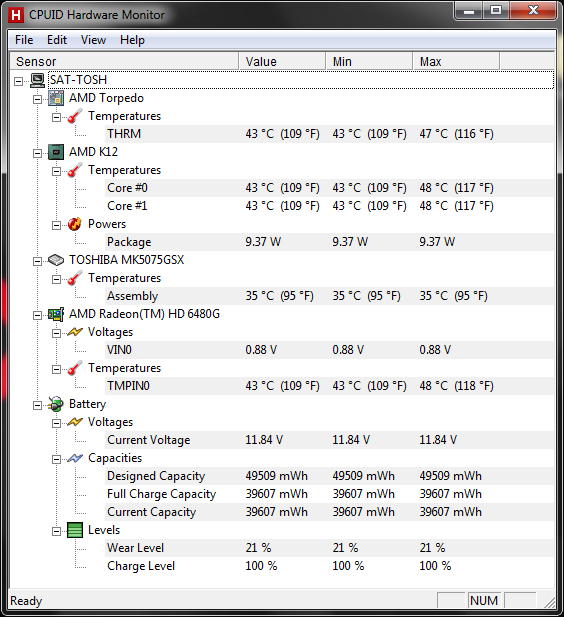Collapse the AMD K12 node
Screen dimensions: 564x617
[x=37, y=153]
